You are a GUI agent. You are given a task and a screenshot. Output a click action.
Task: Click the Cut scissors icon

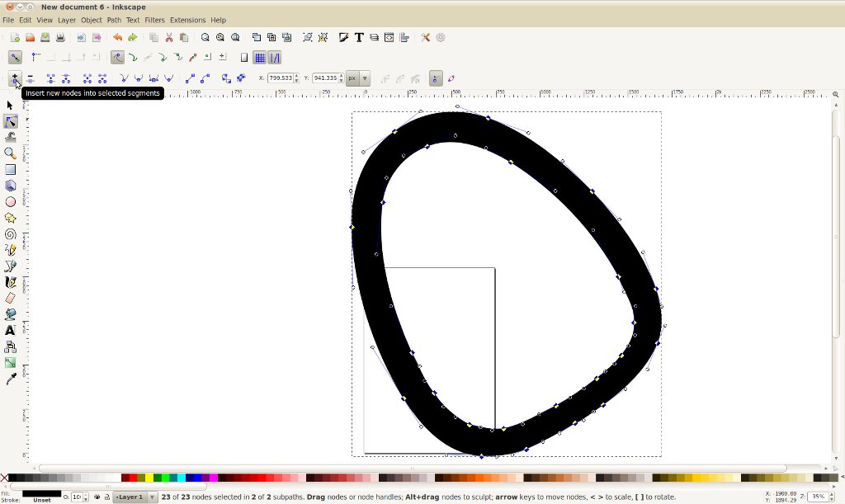[x=168, y=38]
